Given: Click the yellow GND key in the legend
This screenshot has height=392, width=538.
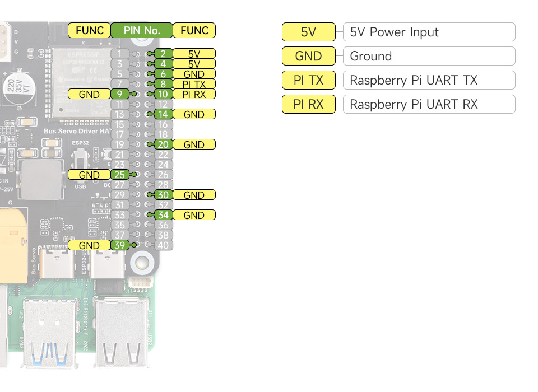Looking at the screenshot, I should (x=308, y=56).
